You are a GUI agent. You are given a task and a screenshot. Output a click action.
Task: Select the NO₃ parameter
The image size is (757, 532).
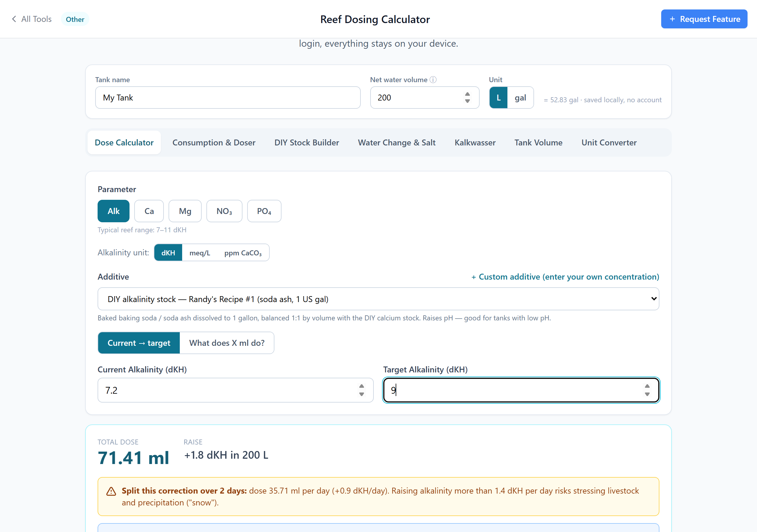[x=224, y=211]
